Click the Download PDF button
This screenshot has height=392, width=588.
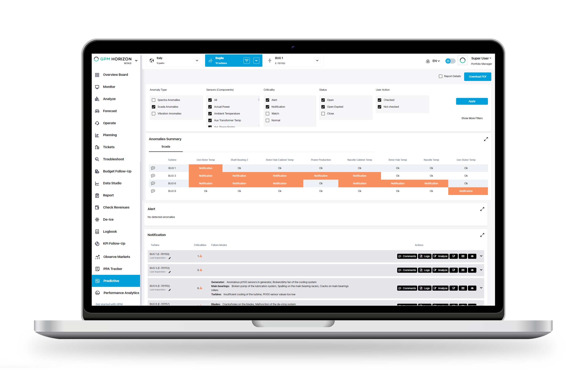tap(477, 77)
